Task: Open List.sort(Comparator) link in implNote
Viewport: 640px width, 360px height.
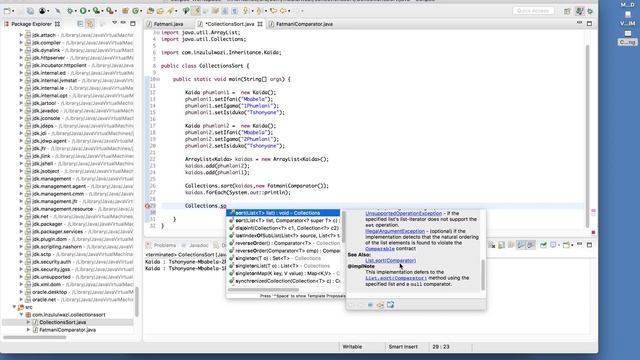Action: 396,278
